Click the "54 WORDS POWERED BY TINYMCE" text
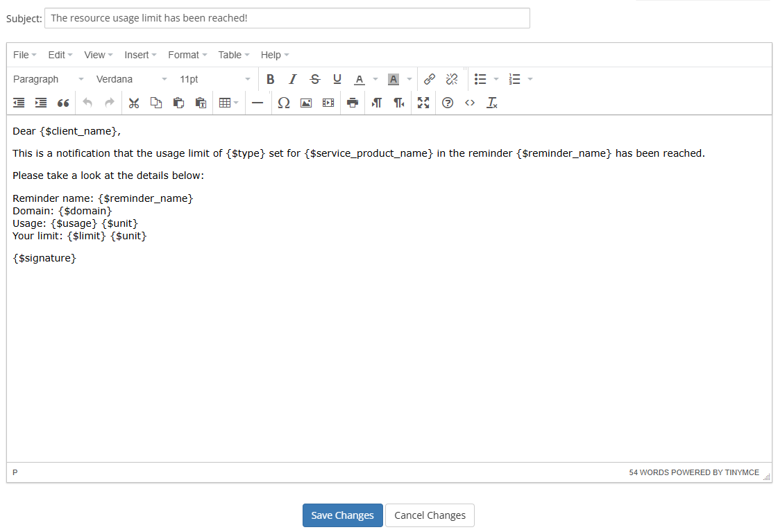The height and width of the screenshot is (532, 778). [693, 472]
